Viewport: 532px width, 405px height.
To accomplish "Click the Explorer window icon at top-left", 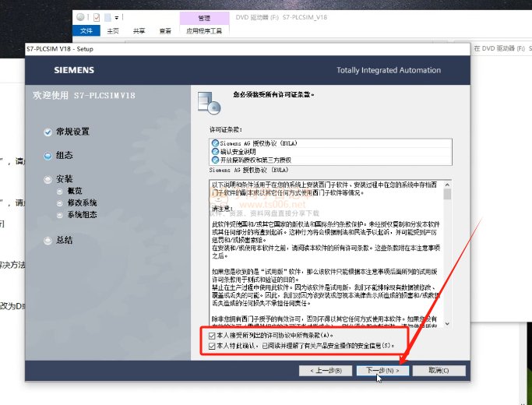I will [x=80, y=17].
